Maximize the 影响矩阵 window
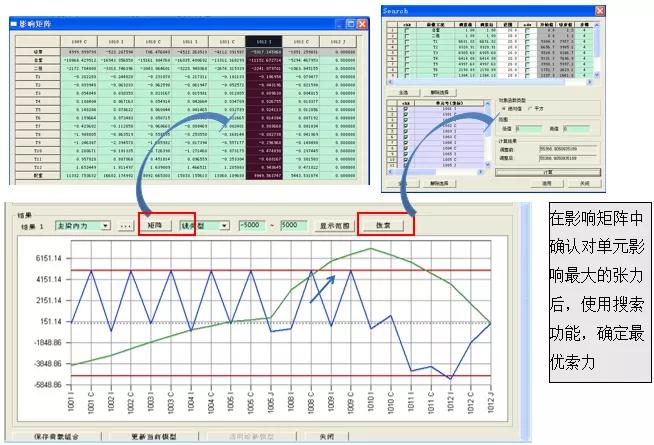 pos(351,24)
